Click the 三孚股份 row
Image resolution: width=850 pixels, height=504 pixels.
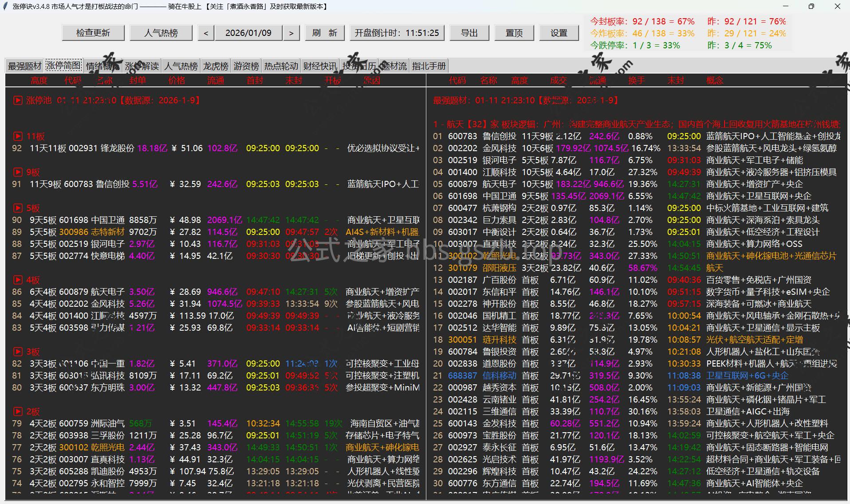(216, 435)
